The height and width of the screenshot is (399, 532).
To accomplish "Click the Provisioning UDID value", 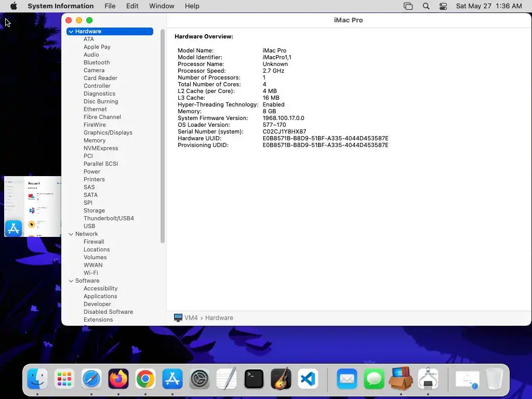I will [x=325, y=145].
